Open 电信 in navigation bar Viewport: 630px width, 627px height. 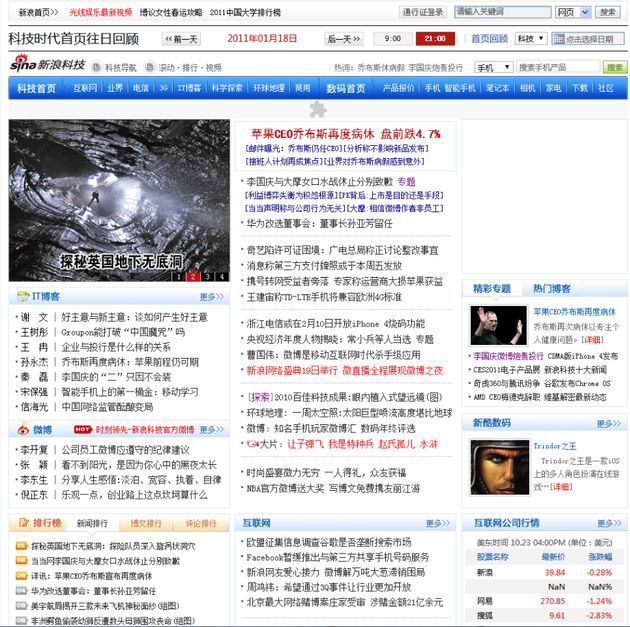141,88
